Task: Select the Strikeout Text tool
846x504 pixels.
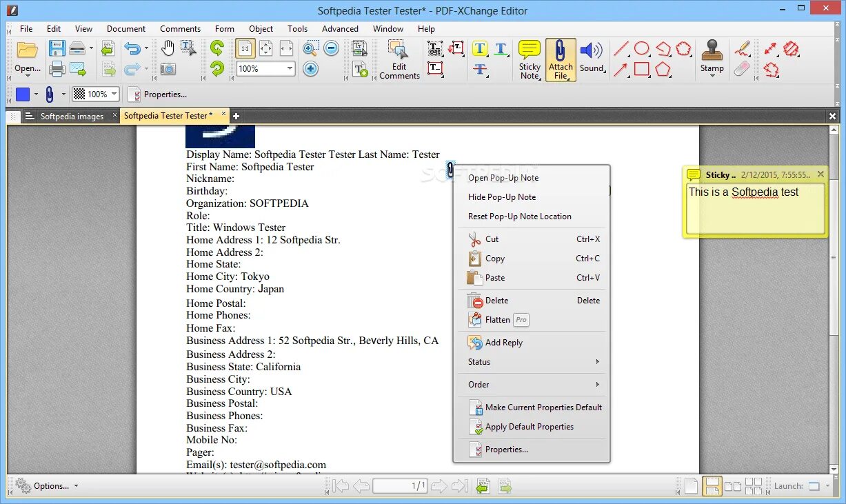Action: (480, 69)
